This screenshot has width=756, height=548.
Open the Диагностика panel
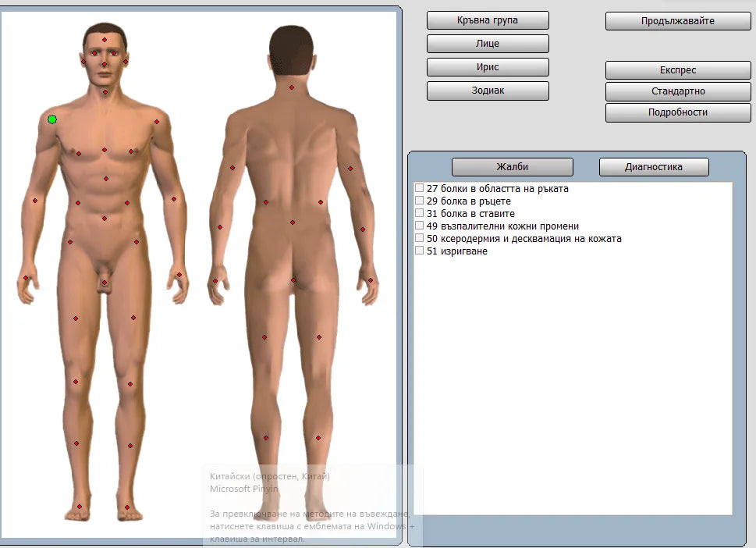pyautogui.click(x=653, y=167)
